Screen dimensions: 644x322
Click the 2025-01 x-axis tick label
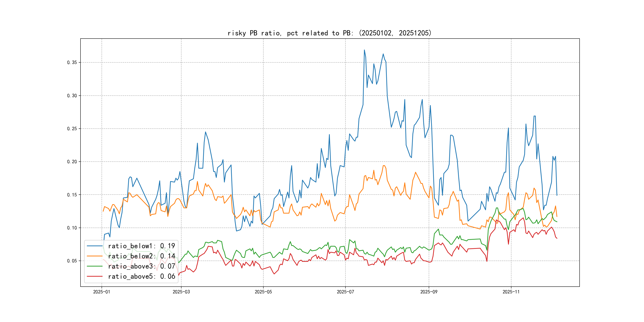[x=102, y=292]
